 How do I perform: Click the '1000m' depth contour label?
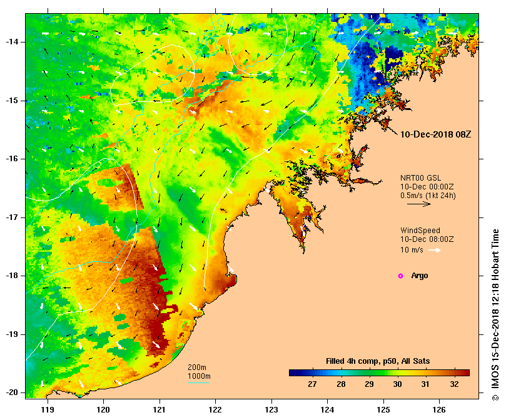[199, 376]
